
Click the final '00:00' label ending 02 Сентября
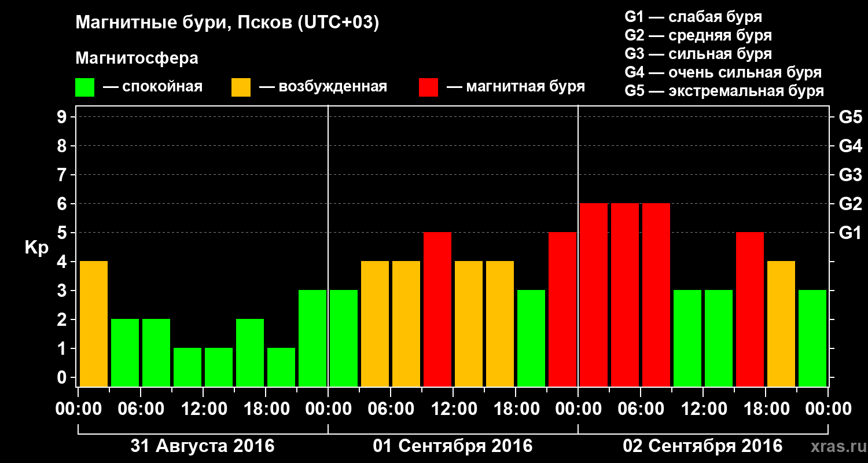tap(828, 409)
